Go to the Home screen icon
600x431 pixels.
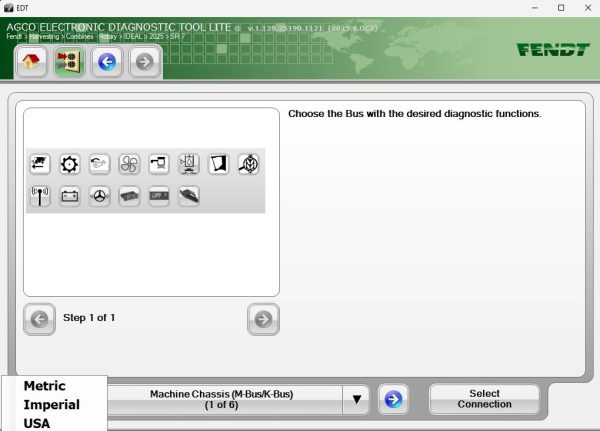point(31,62)
